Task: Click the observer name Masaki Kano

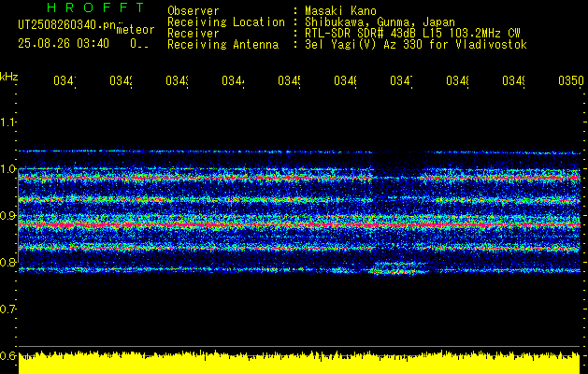Action: [340, 11]
